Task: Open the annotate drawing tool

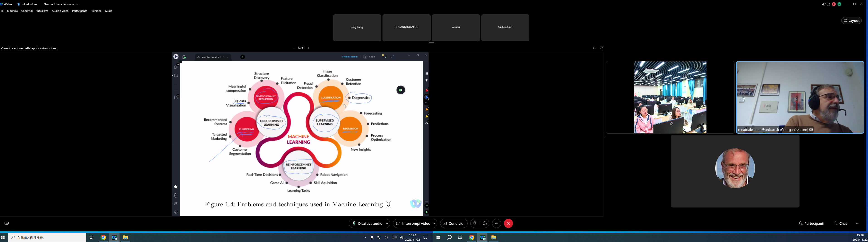Action: (594, 48)
